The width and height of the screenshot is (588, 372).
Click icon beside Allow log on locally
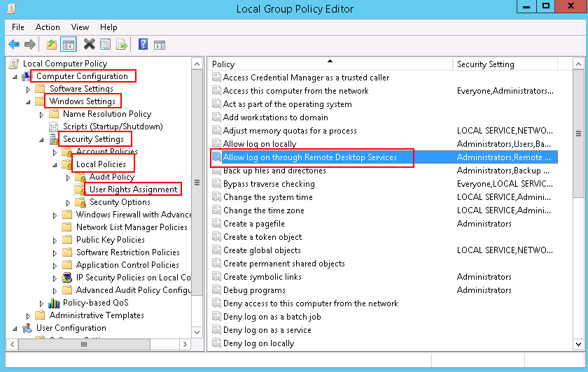pos(217,143)
